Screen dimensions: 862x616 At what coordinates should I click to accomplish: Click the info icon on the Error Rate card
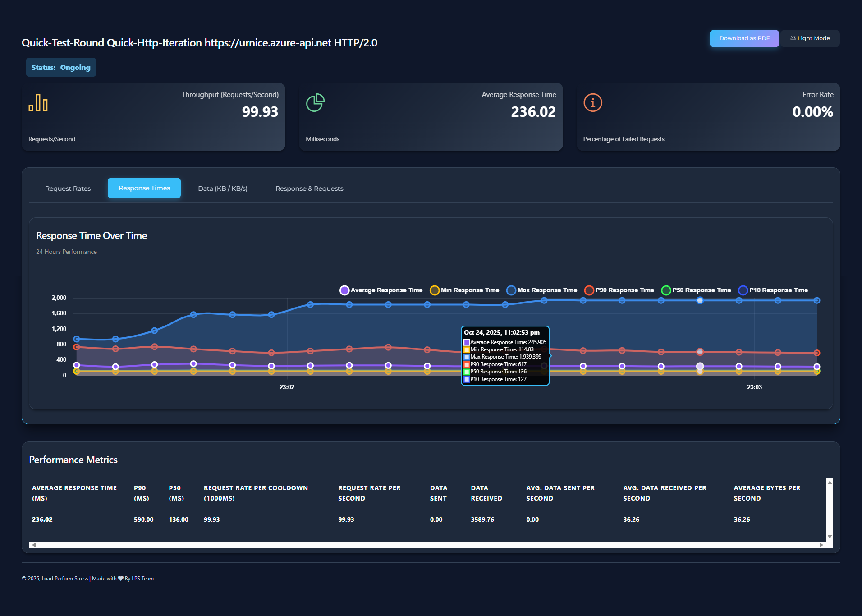592,103
